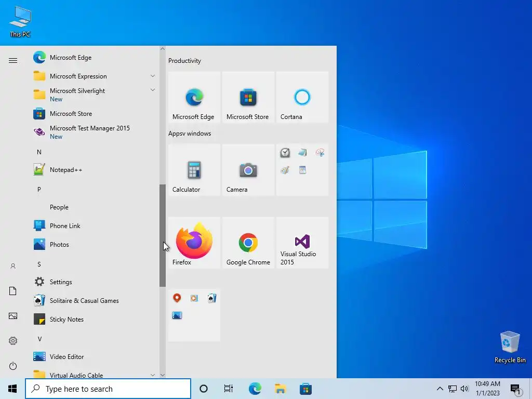The height and width of the screenshot is (399, 532).
Task: Click the alarm clock icon in folder tile
Action: click(x=285, y=153)
